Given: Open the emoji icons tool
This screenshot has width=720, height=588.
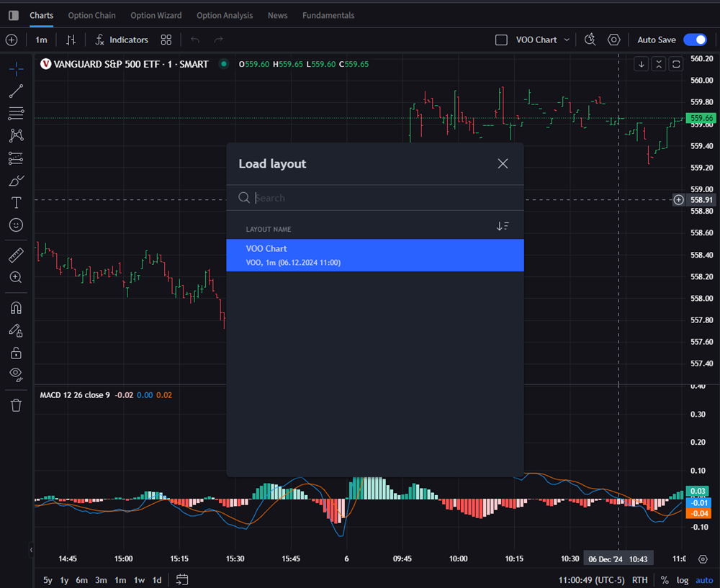Looking at the screenshot, I should [16, 225].
